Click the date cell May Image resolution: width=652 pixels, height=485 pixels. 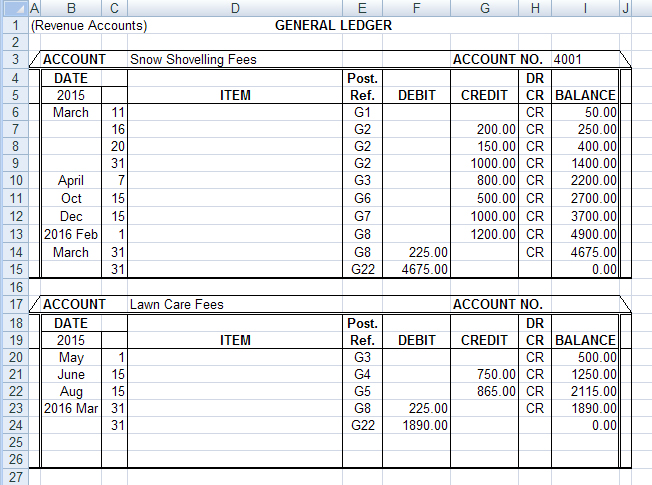(71, 357)
